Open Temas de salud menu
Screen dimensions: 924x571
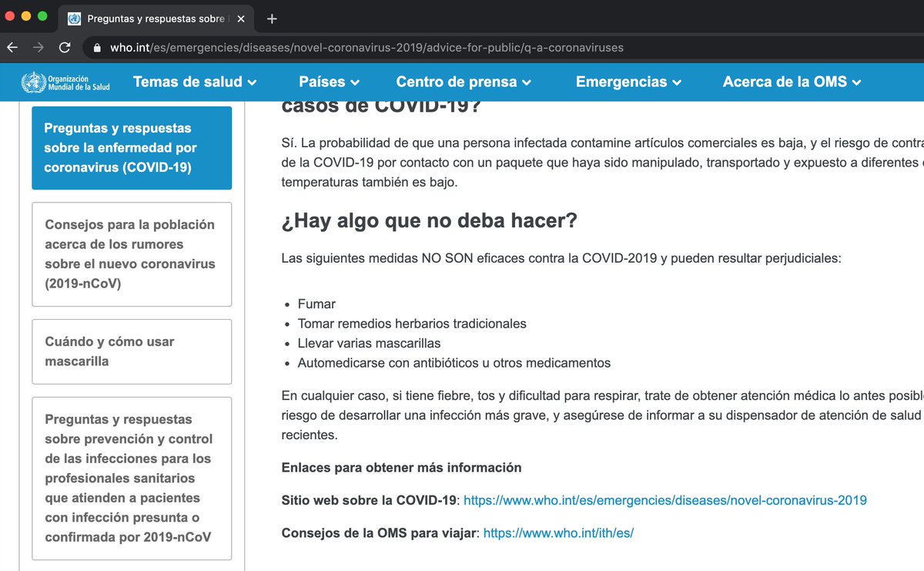click(195, 82)
